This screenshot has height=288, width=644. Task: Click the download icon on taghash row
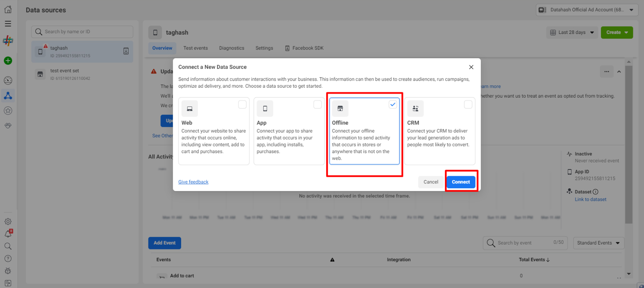point(126,51)
